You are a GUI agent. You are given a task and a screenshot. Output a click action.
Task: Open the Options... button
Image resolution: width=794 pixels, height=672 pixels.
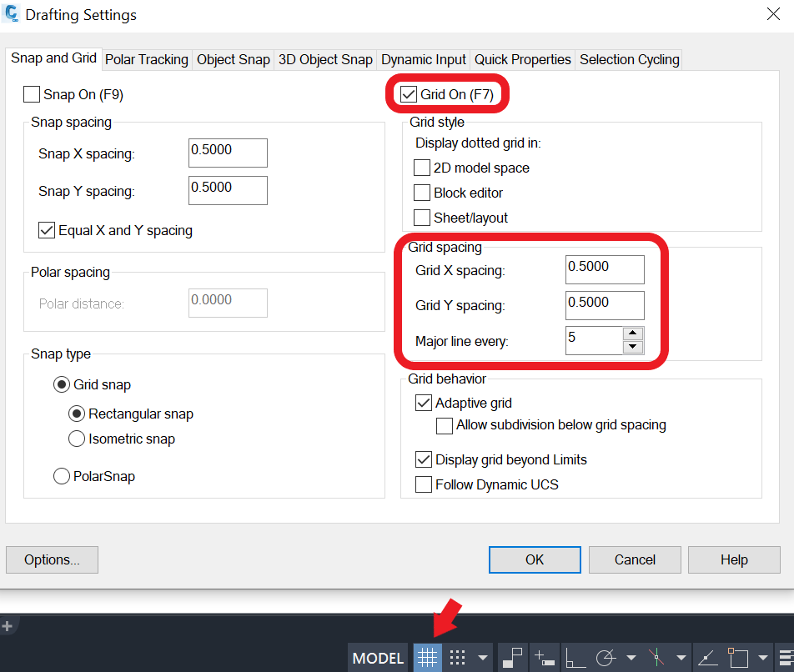53,559
